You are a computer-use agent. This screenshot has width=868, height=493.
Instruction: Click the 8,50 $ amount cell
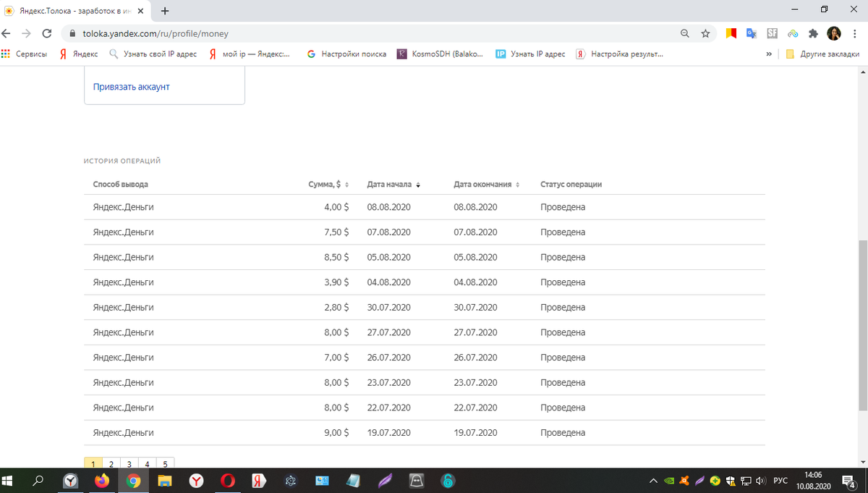336,257
